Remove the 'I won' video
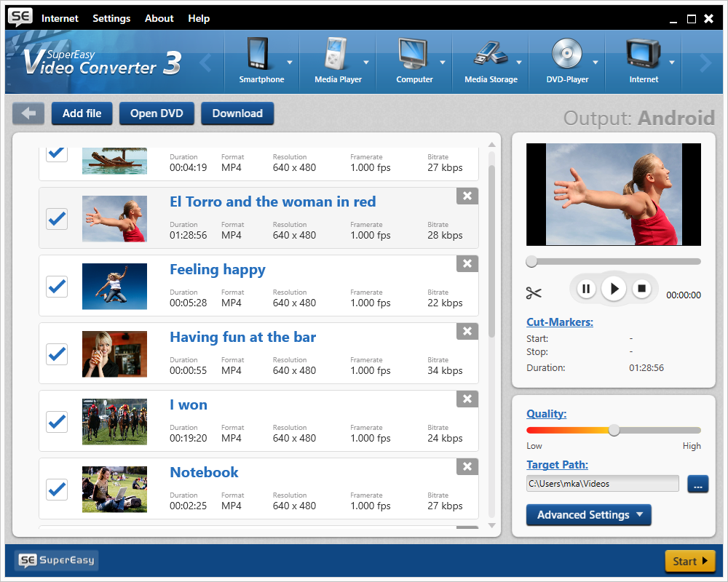The height and width of the screenshot is (582, 728). click(x=467, y=399)
